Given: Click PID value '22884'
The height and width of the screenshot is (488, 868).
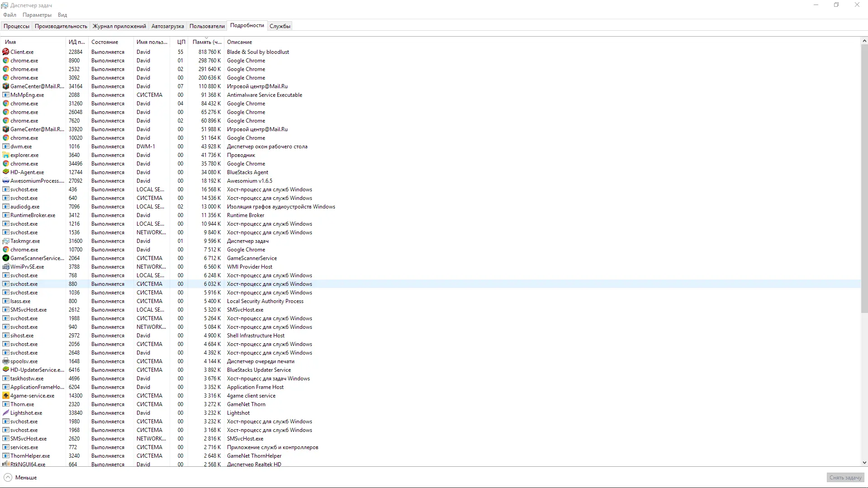Looking at the screenshot, I should tap(76, 52).
